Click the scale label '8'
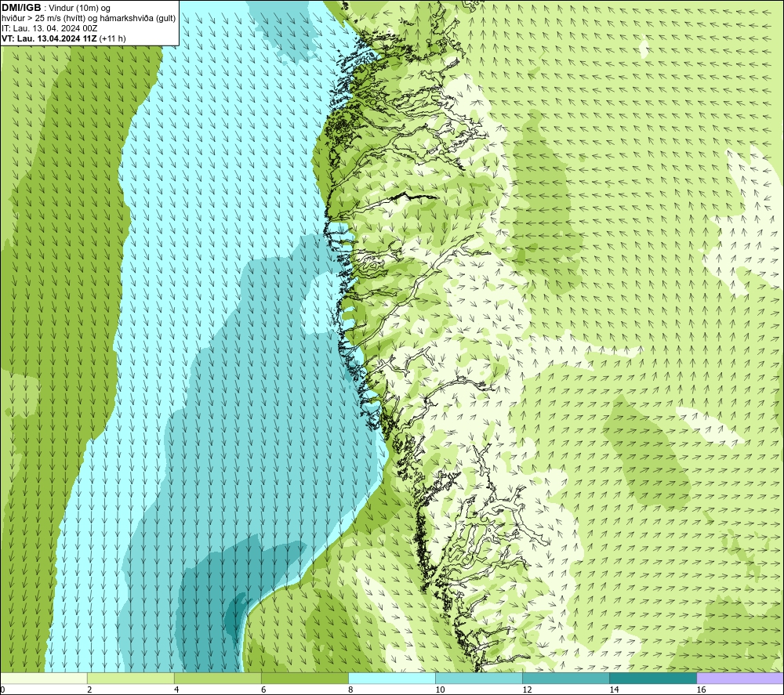Viewport: 784px width, 695px height. [350, 690]
